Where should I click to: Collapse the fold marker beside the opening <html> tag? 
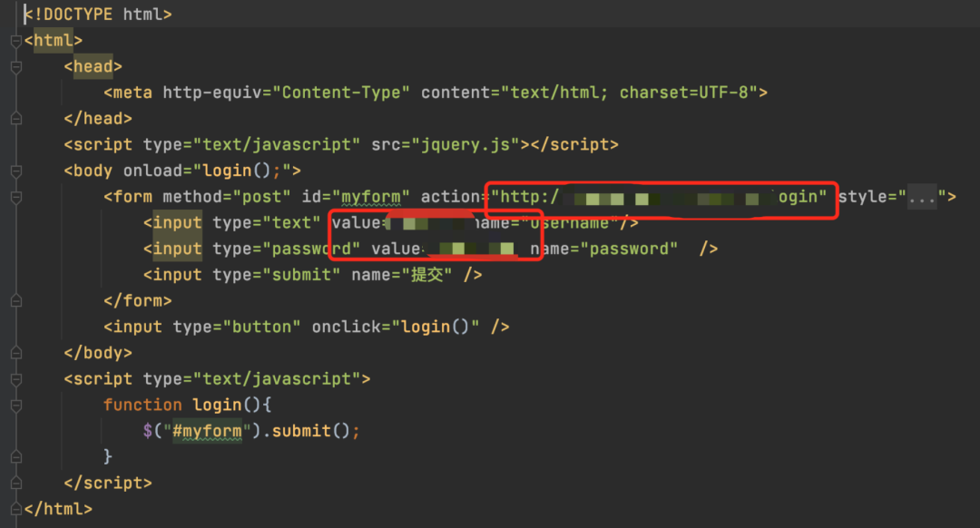[16, 41]
